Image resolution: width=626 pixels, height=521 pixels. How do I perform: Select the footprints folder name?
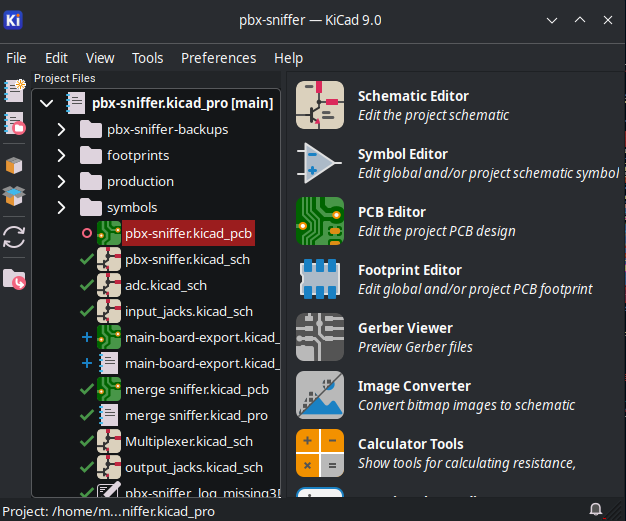[x=138, y=155]
